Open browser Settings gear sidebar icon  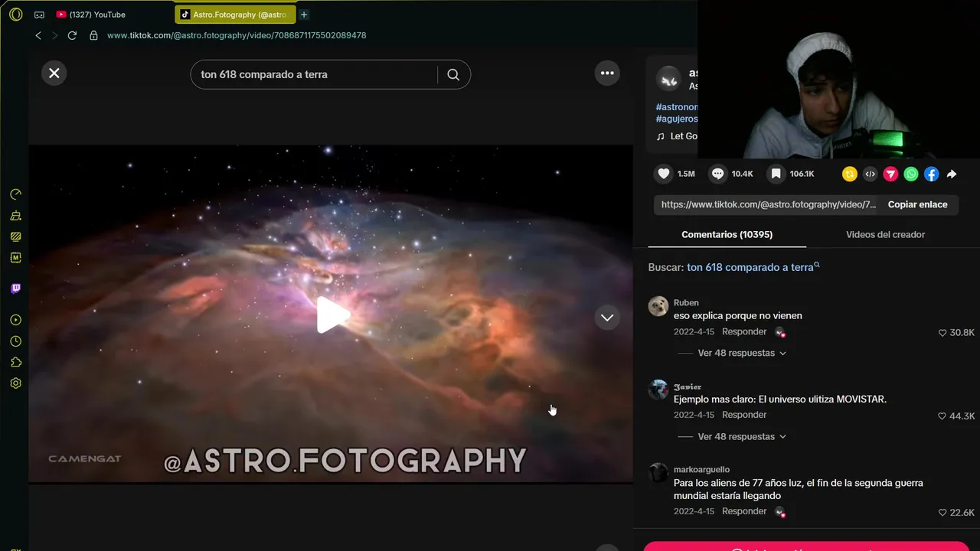point(15,383)
